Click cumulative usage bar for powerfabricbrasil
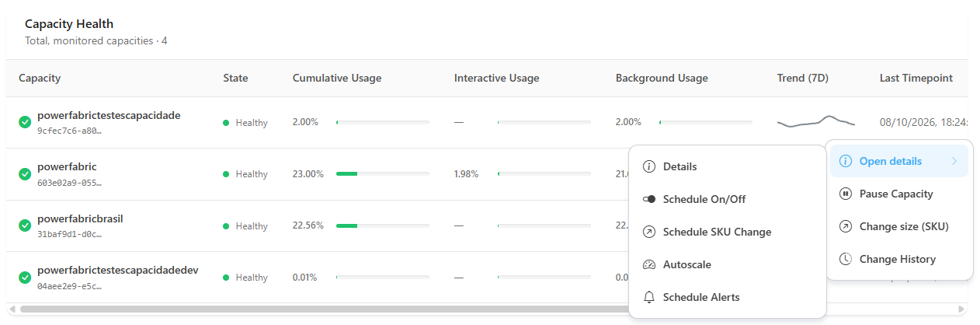This screenshot has width=980, height=325. tap(383, 225)
